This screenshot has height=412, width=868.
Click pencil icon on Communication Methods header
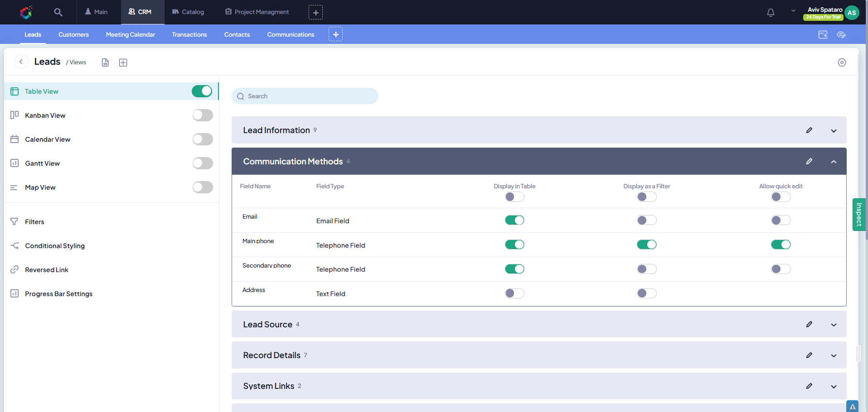coord(809,162)
